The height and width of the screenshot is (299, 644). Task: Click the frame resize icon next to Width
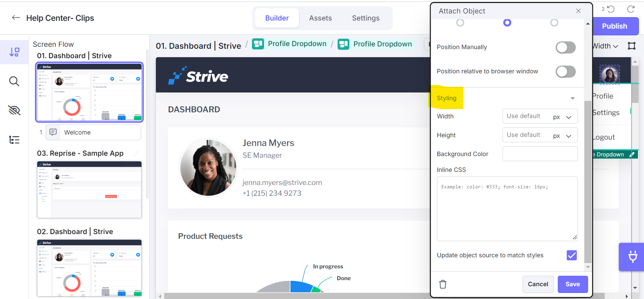(x=632, y=46)
